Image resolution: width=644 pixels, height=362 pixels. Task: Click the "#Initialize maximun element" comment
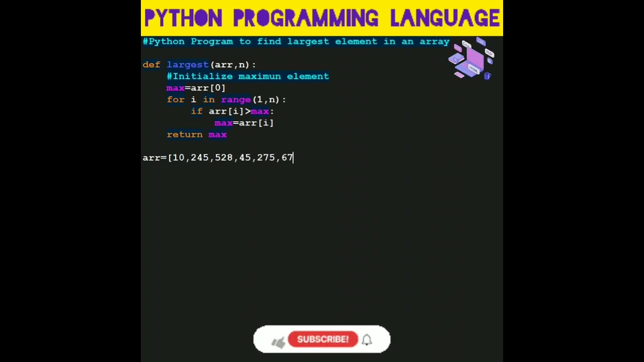(x=248, y=76)
